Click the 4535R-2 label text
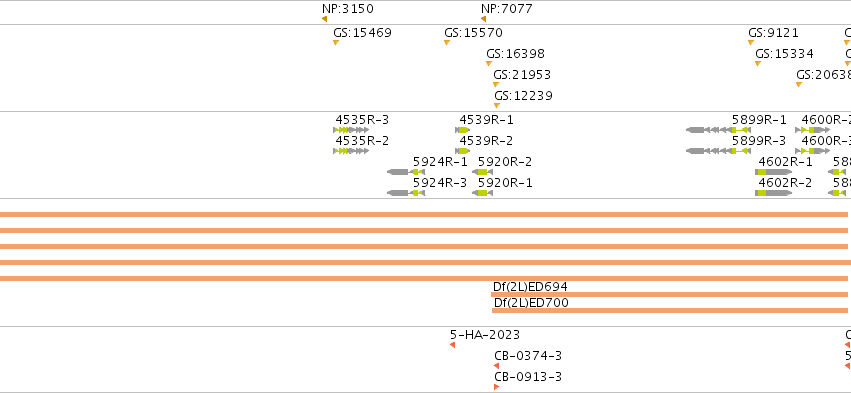Screen dimensions: 851x393 pyautogui.click(x=362, y=141)
